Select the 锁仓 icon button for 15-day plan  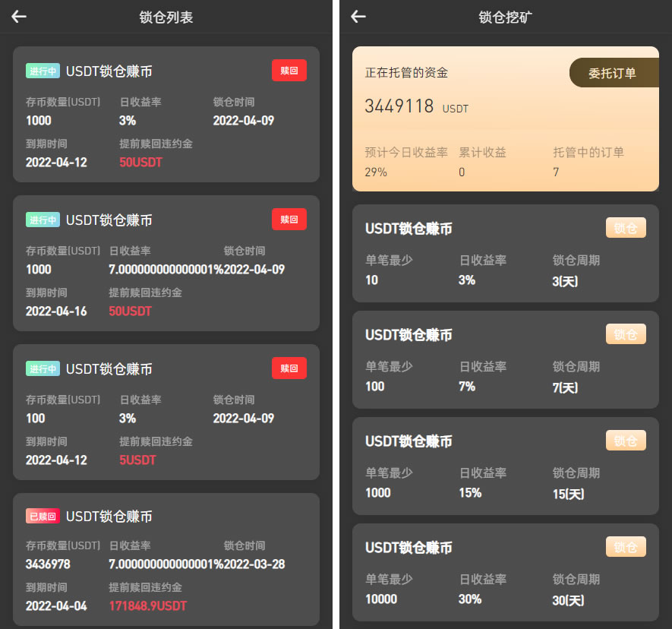625,440
